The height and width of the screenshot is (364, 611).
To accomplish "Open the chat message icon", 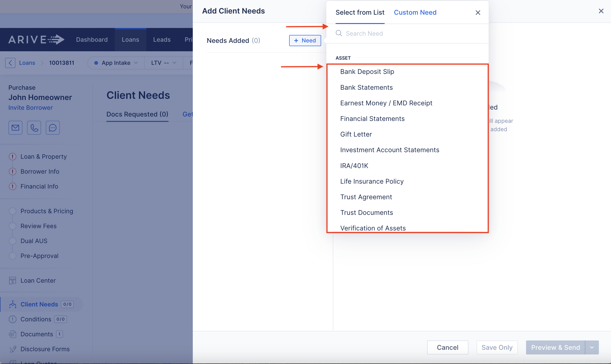I will [53, 127].
